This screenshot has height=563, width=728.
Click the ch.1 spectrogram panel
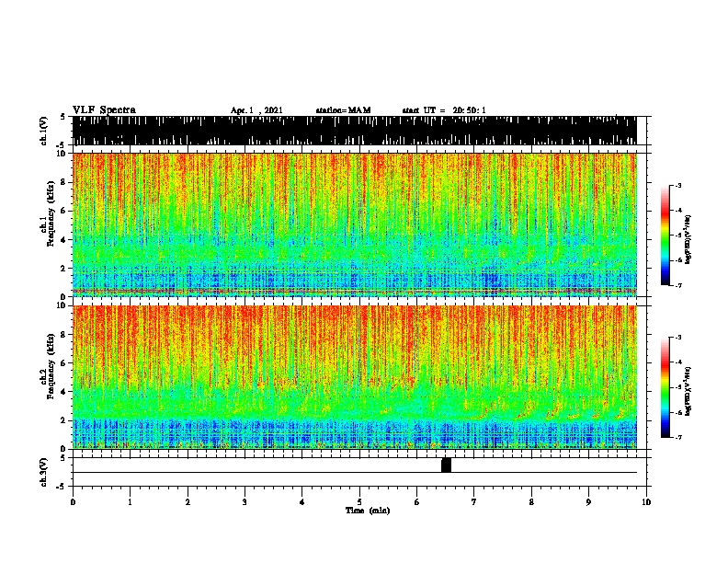tap(355, 224)
